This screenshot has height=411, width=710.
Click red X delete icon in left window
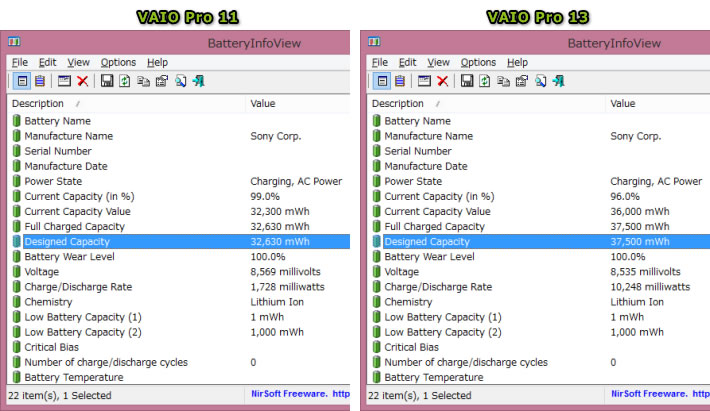click(x=82, y=81)
